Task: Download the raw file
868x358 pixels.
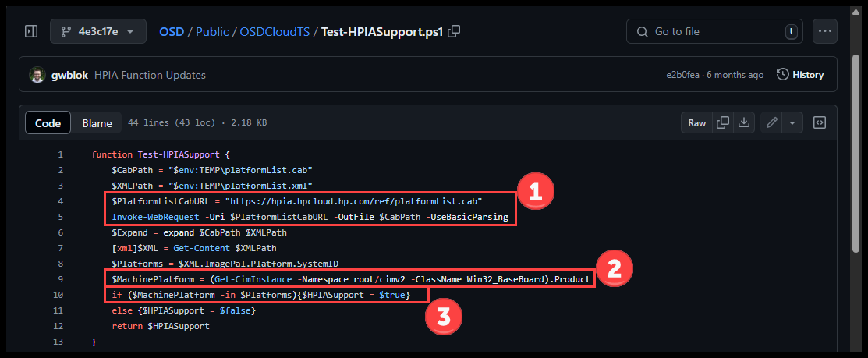Action: tap(744, 122)
